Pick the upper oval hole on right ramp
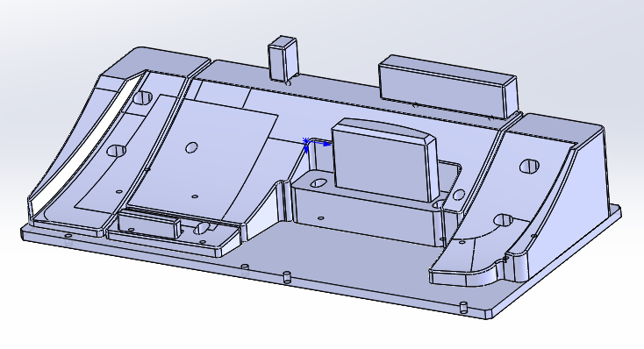Viewport: 644px width, 349px height. [x=529, y=167]
